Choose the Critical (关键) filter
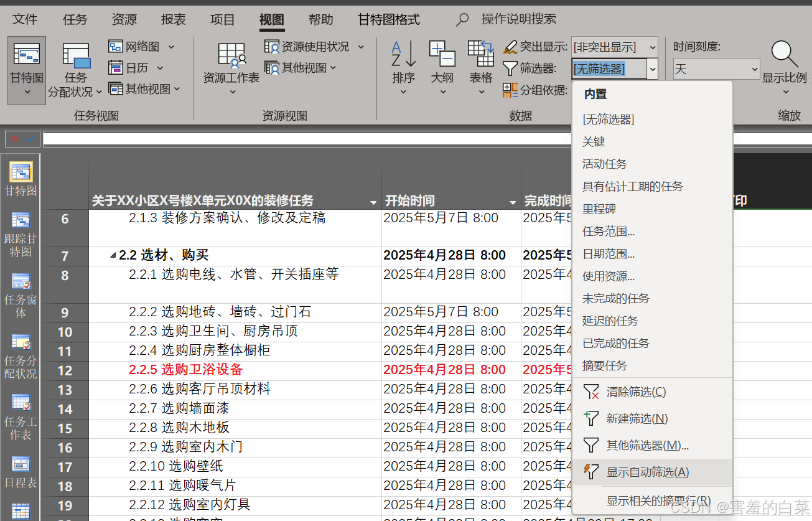 coord(652,142)
